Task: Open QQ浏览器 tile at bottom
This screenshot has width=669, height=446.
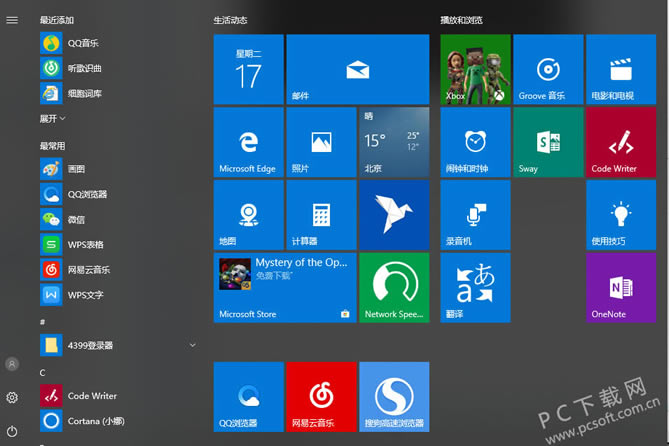Action: click(249, 397)
